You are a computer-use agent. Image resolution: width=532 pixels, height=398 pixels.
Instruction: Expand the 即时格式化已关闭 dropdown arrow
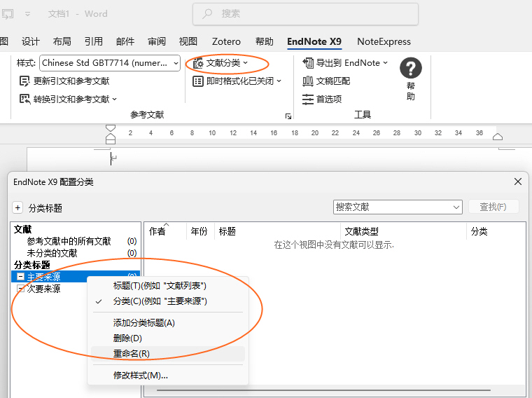point(279,81)
